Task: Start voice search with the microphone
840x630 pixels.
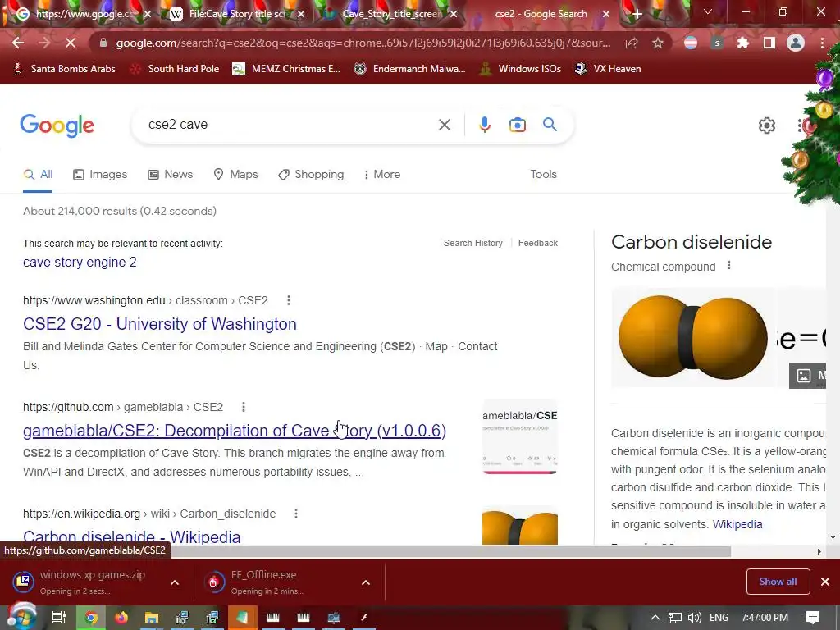Action: tap(484, 125)
